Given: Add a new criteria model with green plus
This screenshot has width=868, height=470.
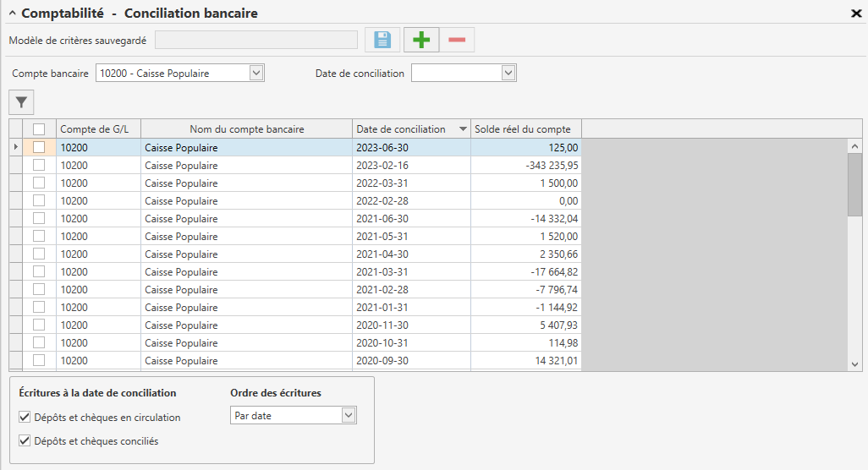Looking at the screenshot, I should [421, 40].
